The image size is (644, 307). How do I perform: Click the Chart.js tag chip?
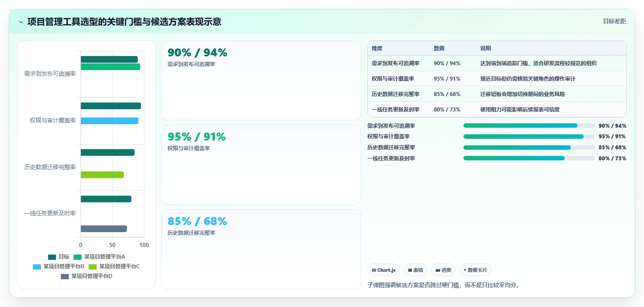384,270
